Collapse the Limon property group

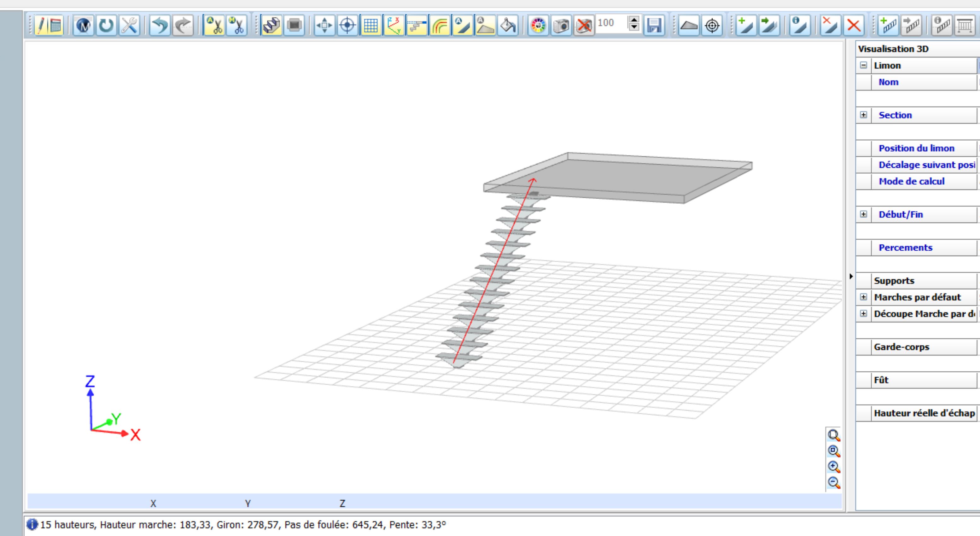coord(864,66)
